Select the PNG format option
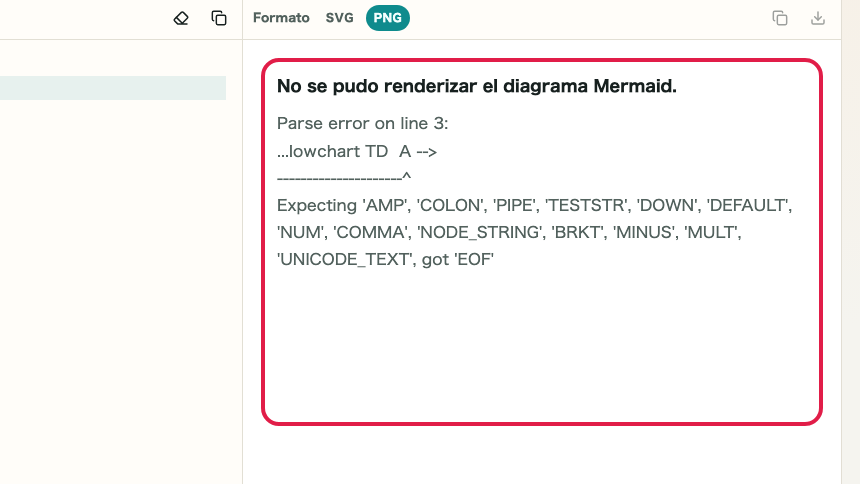860x484 pixels. [388, 18]
